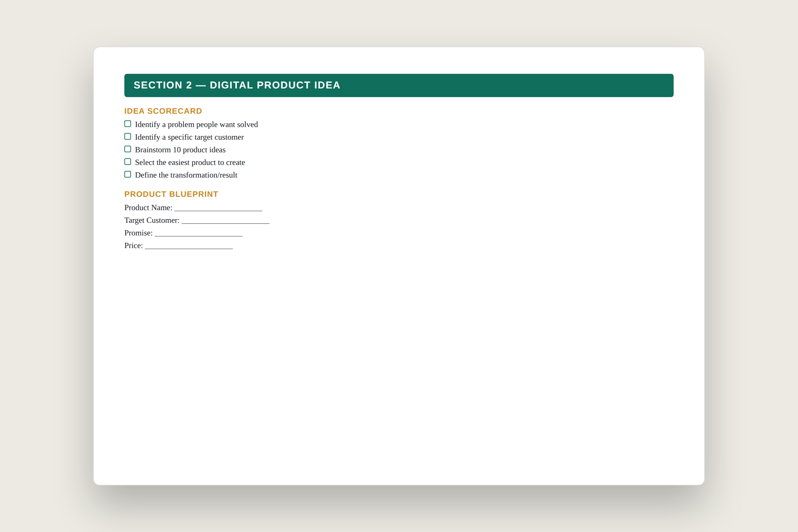
Task: Click the 'Product Name:' label
Action: coord(148,207)
